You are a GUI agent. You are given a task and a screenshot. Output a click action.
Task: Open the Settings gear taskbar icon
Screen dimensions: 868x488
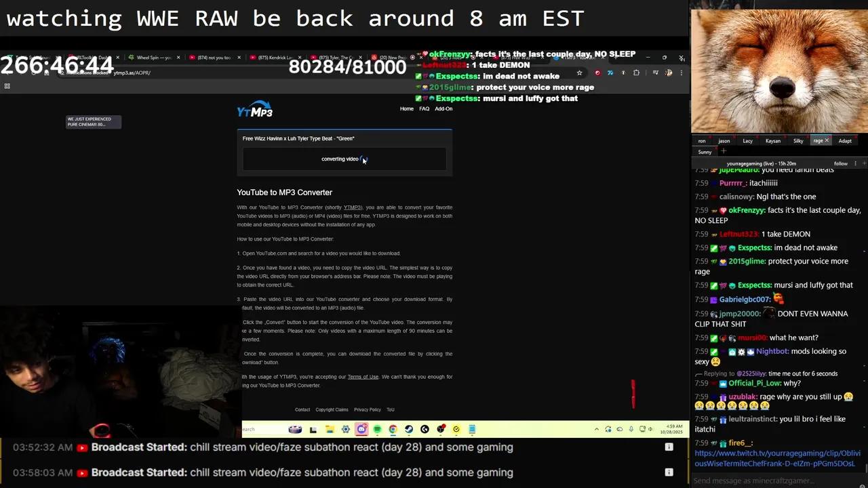point(346,429)
